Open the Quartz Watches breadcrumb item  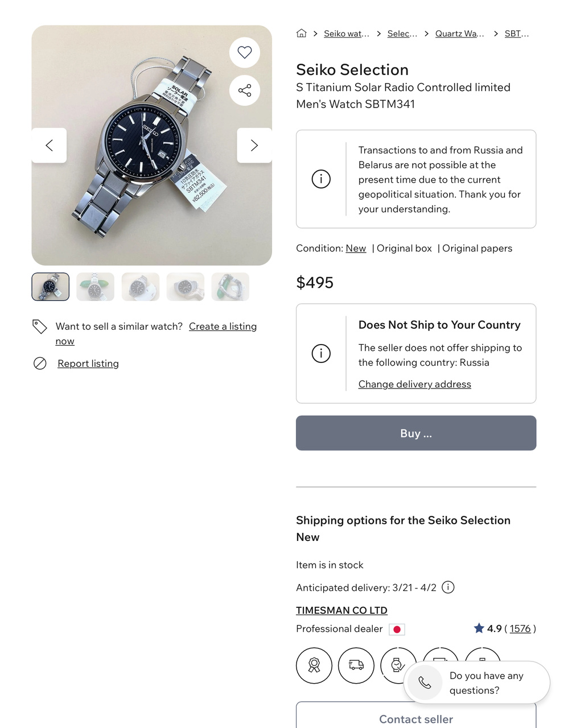pos(459,34)
